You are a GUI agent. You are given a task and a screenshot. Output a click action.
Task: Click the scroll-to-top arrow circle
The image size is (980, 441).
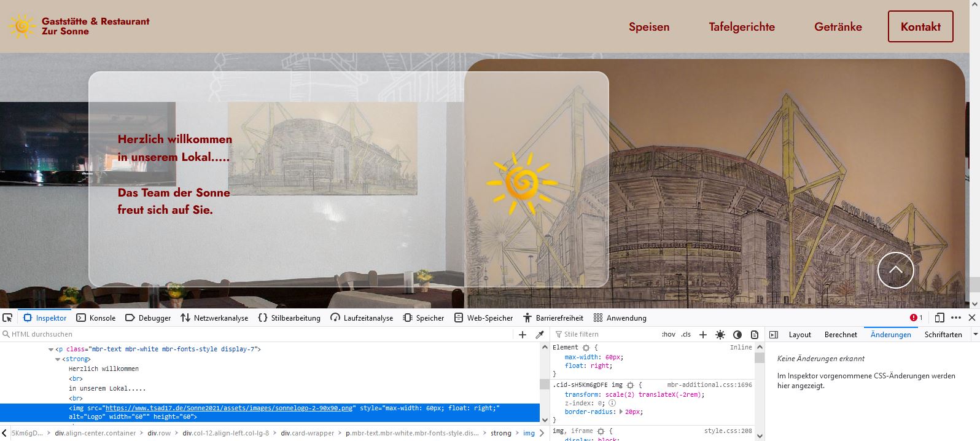pyautogui.click(x=895, y=270)
